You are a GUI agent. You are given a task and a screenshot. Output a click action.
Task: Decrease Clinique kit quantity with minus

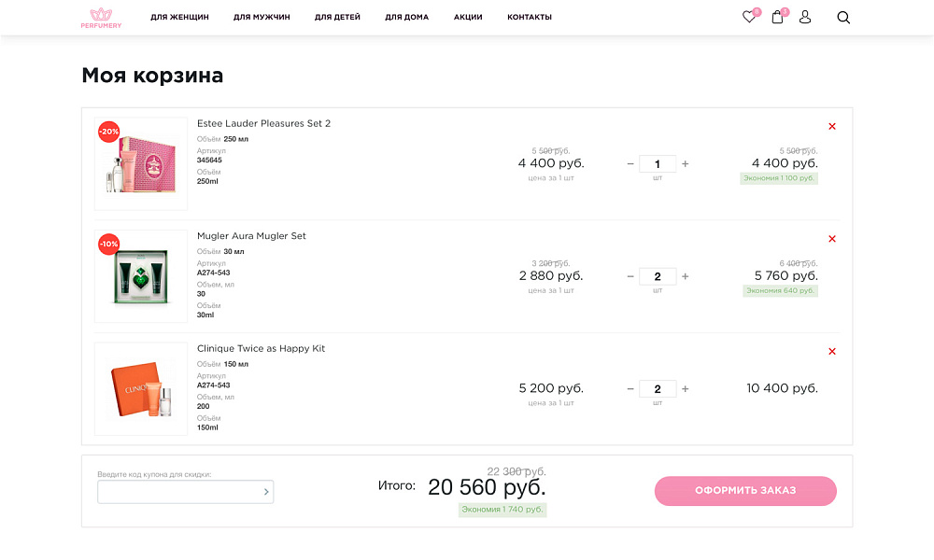pyautogui.click(x=630, y=389)
